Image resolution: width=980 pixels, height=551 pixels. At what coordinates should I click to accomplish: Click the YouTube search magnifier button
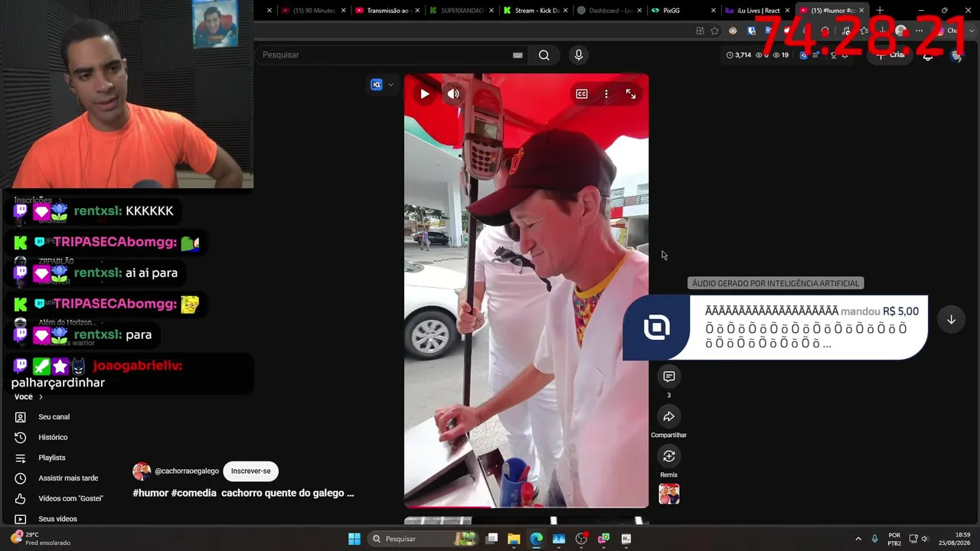pos(544,55)
